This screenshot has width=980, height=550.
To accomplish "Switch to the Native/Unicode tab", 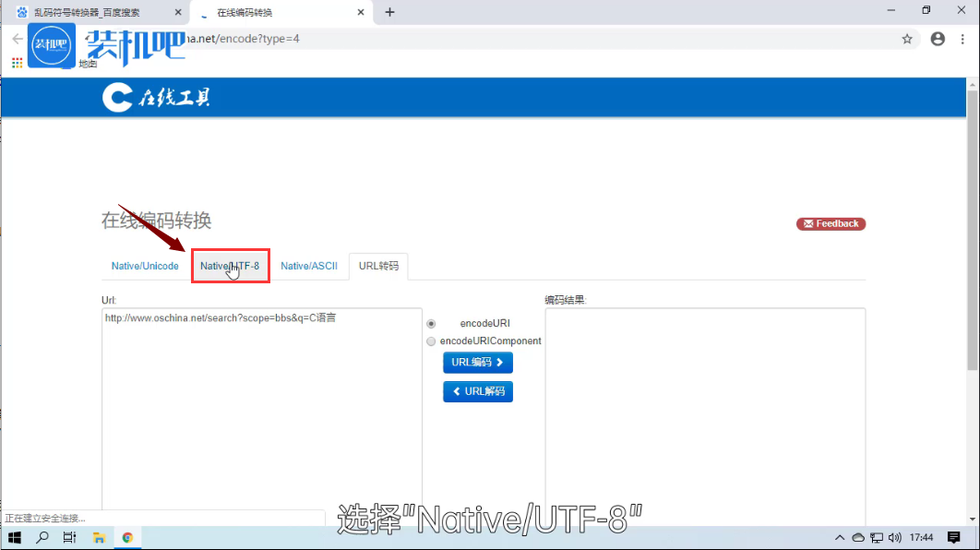I will [145, 266].
